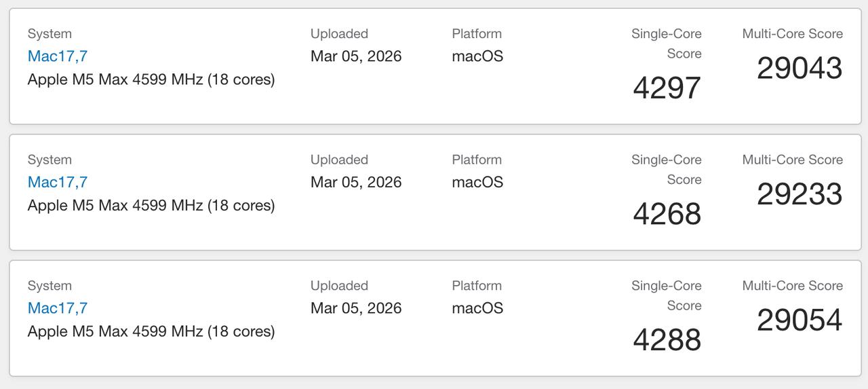
Task: Click the single-core score 4297
Action: click(x=667, y=88)
